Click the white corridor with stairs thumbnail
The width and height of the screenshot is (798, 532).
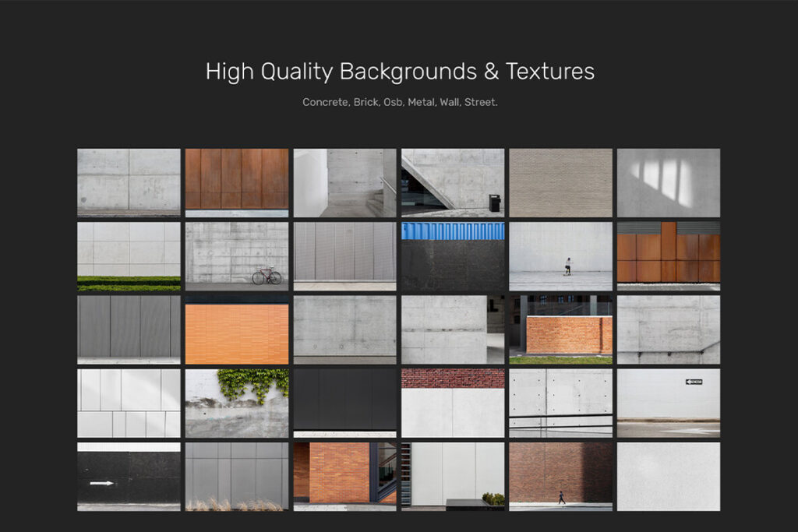tap(344, 182)
